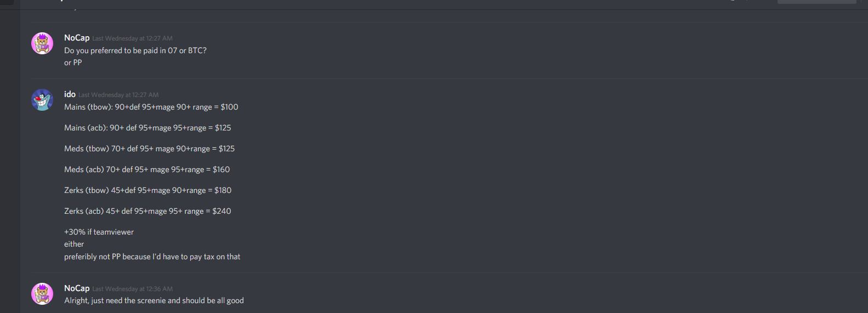The image size is (868, 313).
Task: Click the NoCap username above the BTC question
Action: pyautogui.click(x=77, y=38)
